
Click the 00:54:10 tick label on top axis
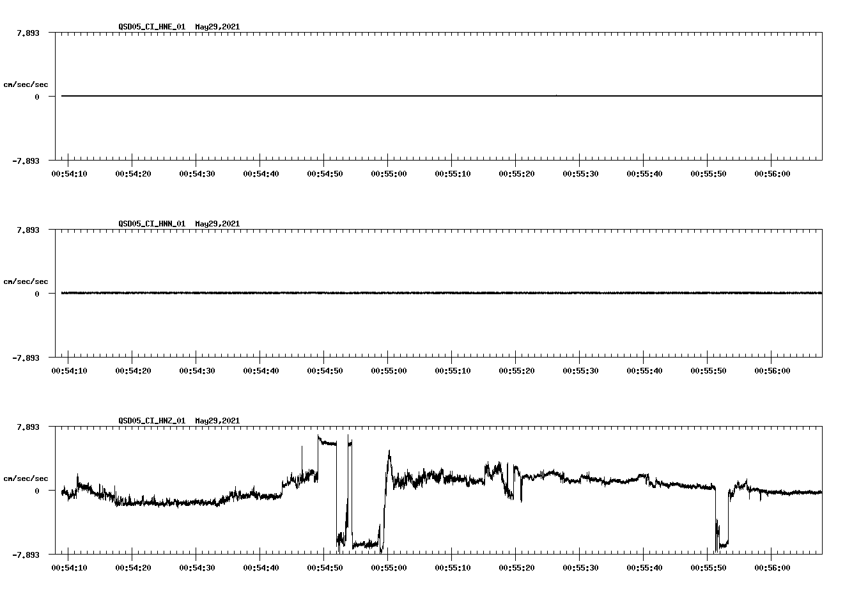70,173
